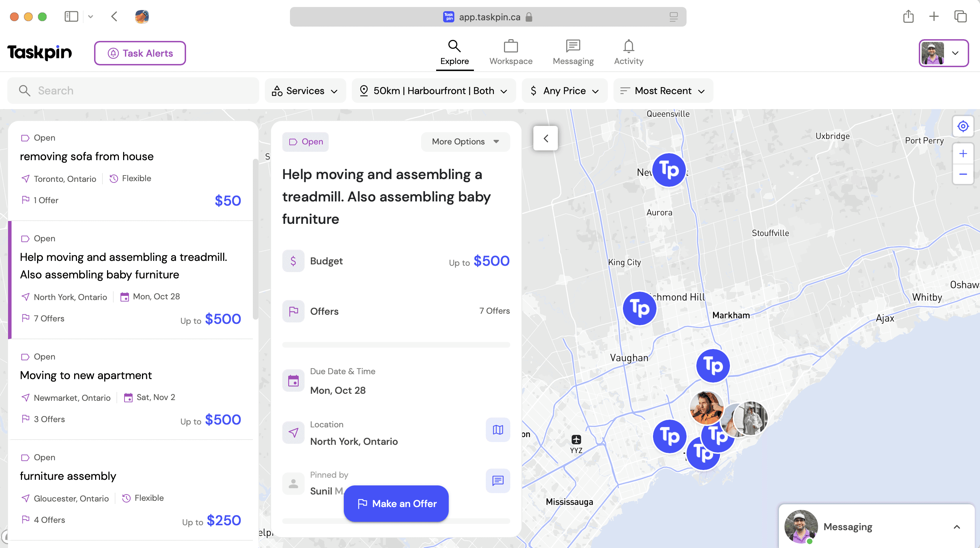This screenshot has height=548, width=980.
Task: Go to the Messaging tab
Action: [573, 52]
